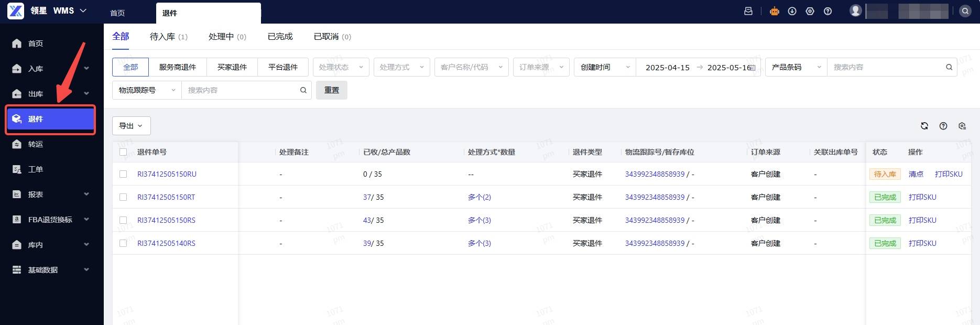Check the row RI37412505140RS checkbox

click(x=123, y=243)
